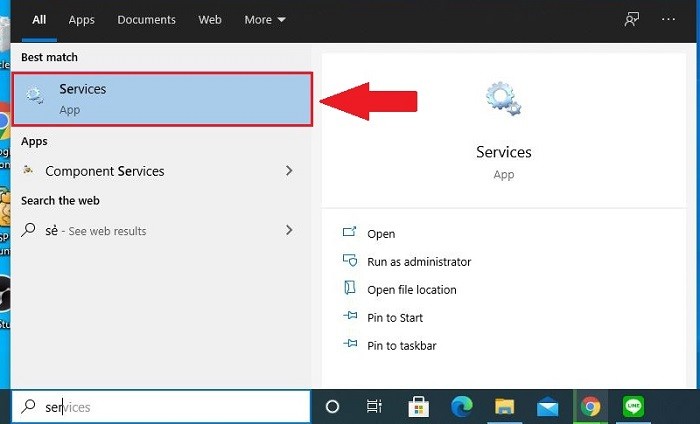Select the Documents search tab

click(146, 19)
